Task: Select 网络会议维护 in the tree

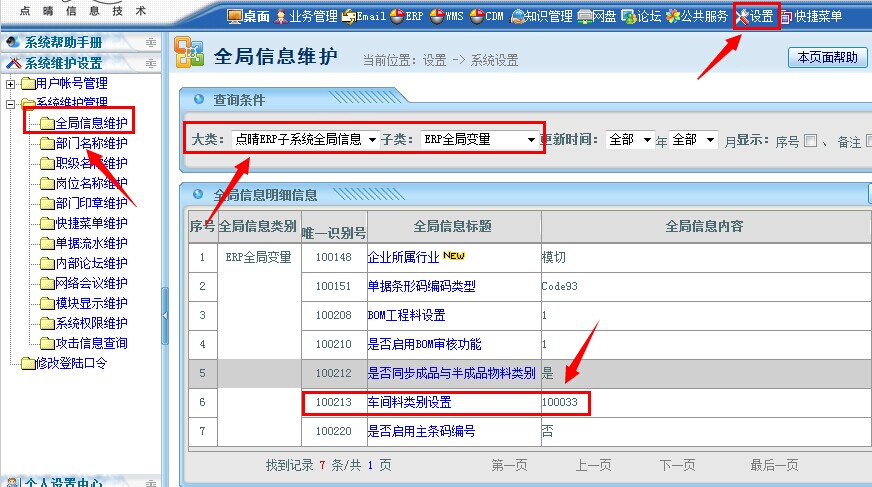Action: pyautogui.click(x=92, y=284)
